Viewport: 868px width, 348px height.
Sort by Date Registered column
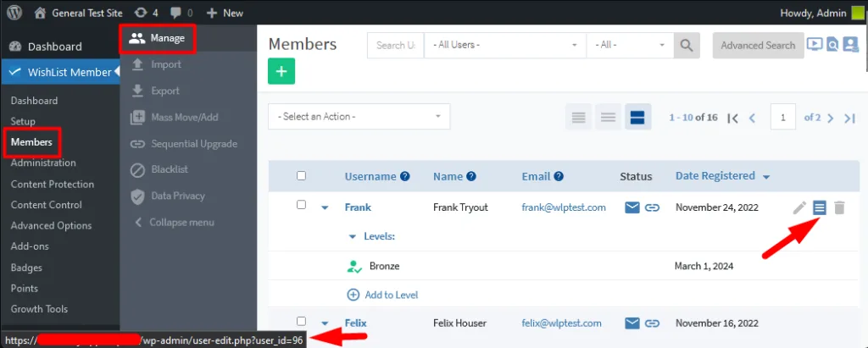(x=722, y=176)
